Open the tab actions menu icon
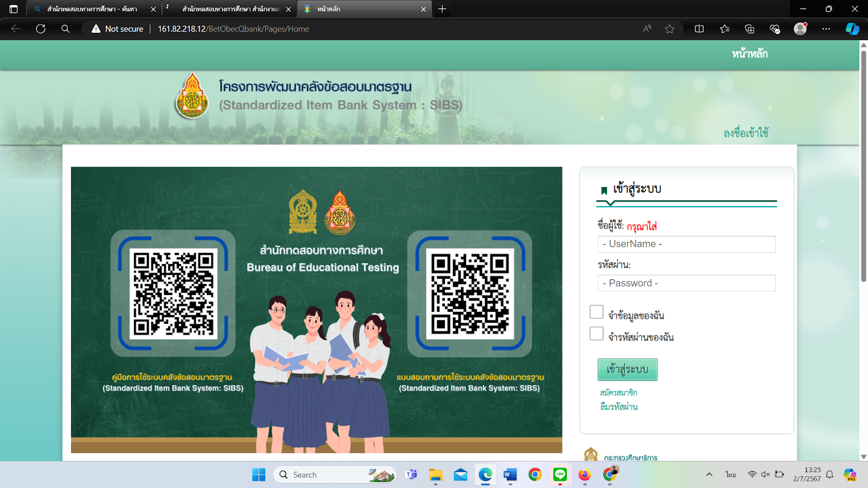Image resolution: width=868 pixels, height=488 pixels. click(14, 9)
